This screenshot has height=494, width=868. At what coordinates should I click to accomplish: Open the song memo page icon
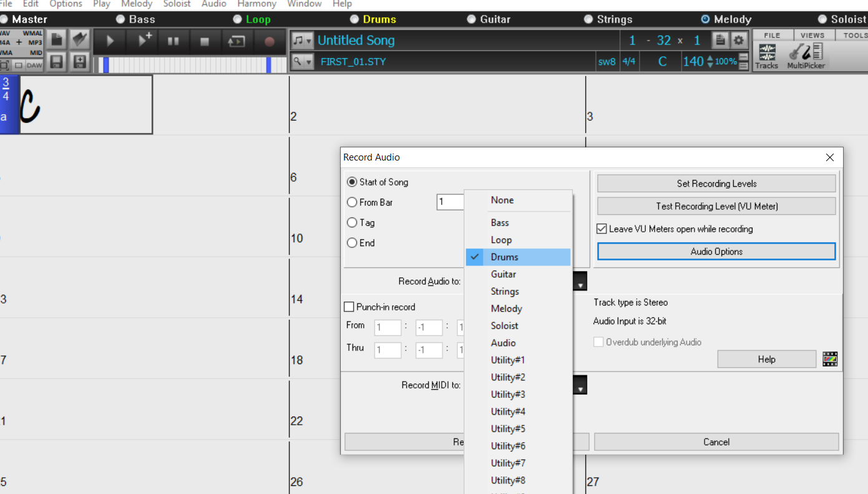tap(720, 41)
